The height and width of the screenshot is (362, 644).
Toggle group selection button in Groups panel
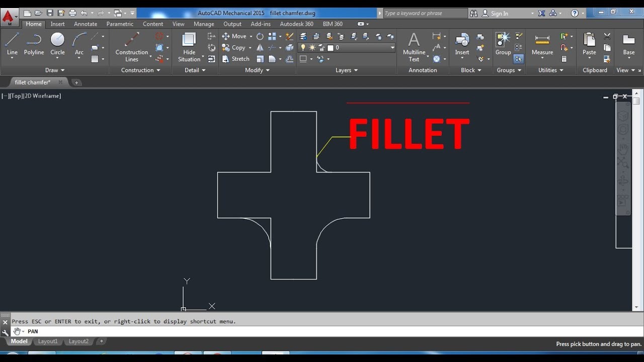click(519, 59)
